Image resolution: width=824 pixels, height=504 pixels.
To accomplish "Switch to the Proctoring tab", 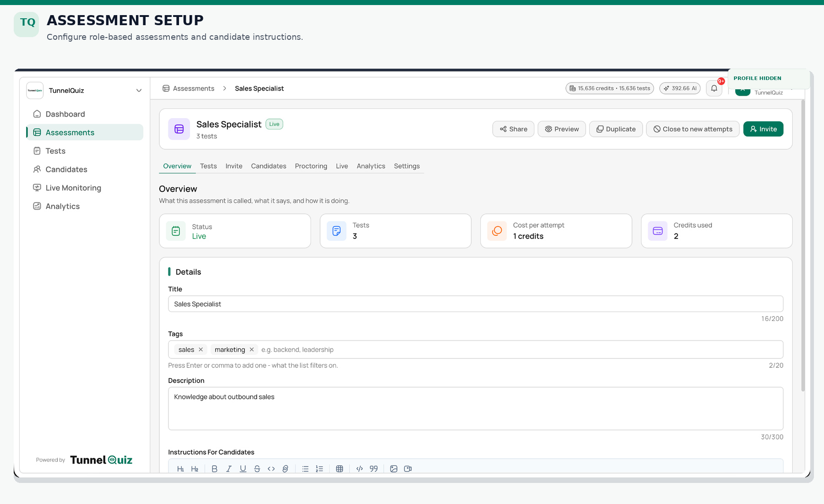I will click(311, 166).
